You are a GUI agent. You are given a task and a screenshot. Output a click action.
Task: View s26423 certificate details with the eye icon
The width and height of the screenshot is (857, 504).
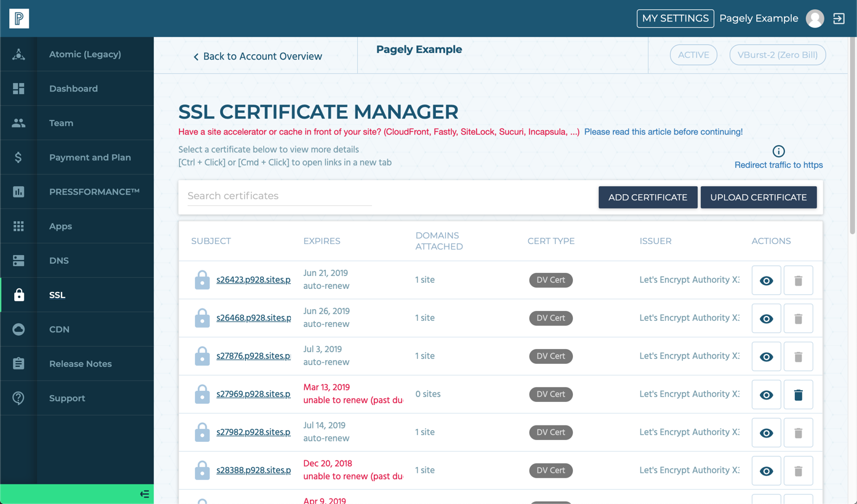pos(766,280)
